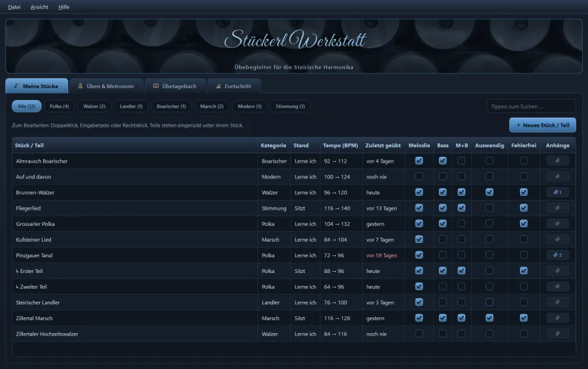Check Auswendig for Steirischer Landler

[489, 302]
